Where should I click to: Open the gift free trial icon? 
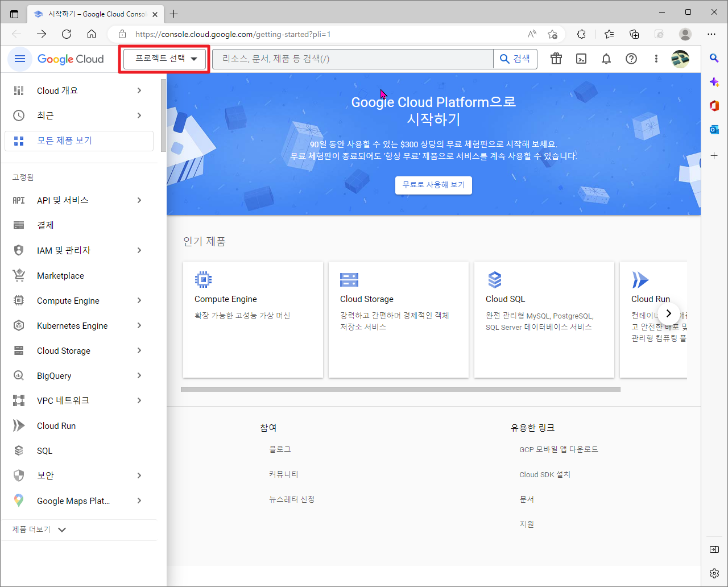point(556,59)
